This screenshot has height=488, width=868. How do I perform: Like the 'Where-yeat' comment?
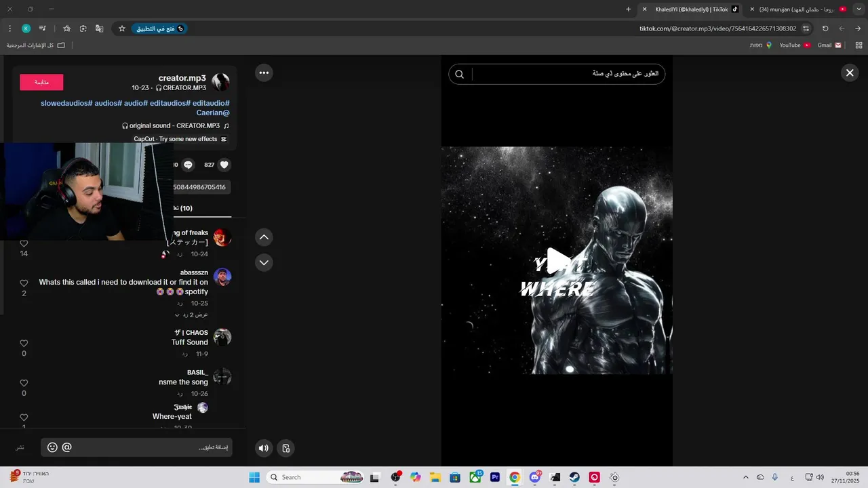[x=24, y=418]
